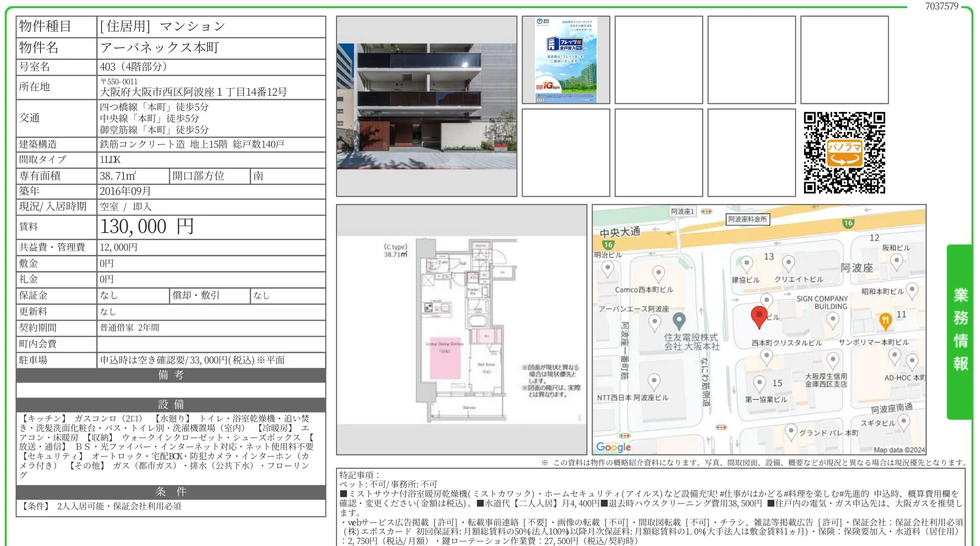Click the map pin for Camco西本町ビル

point(658,274)
